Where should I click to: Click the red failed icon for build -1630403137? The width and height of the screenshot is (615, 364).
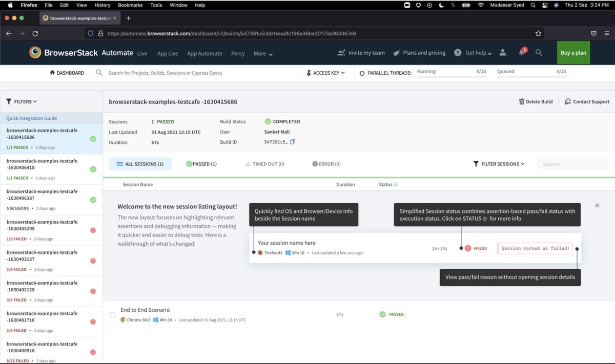coord(93,261)
